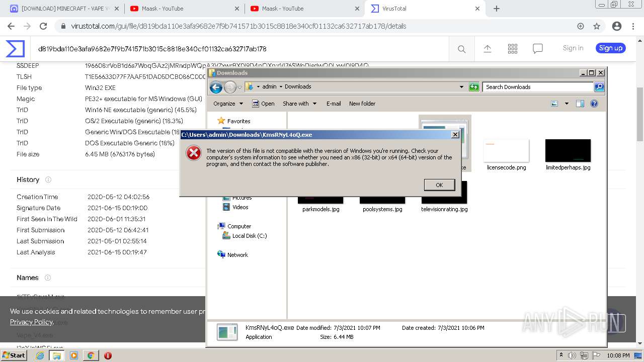Toggle the preview pane icon
Image resolution: width=644 pixels, height=362 pixels.
click(x=580, y=104)
